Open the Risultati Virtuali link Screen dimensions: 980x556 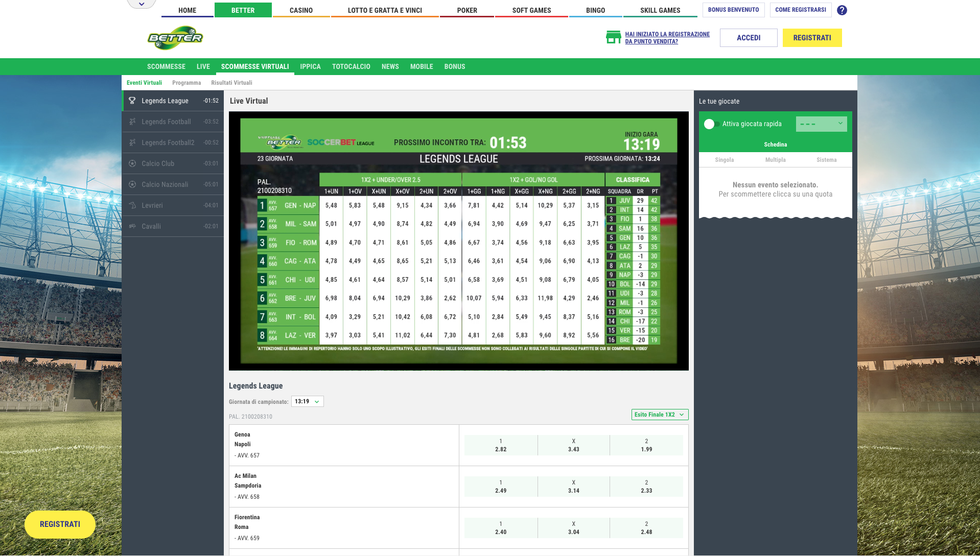231,83
